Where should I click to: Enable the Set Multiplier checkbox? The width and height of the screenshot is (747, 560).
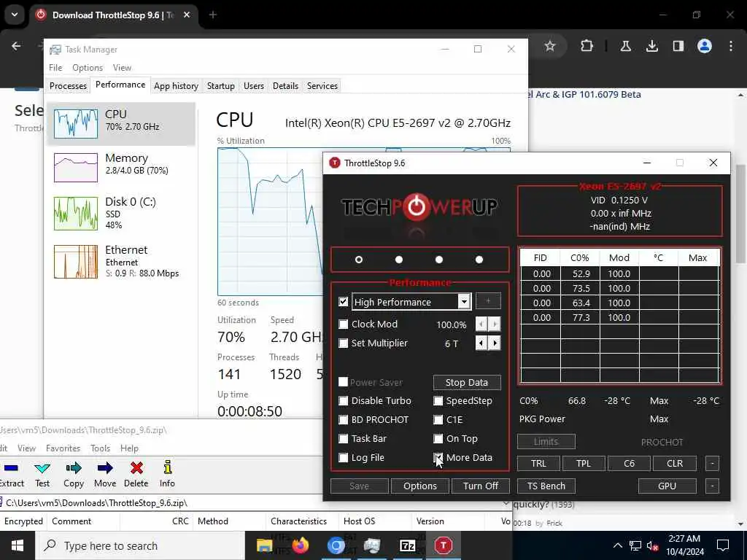(343, 343)
